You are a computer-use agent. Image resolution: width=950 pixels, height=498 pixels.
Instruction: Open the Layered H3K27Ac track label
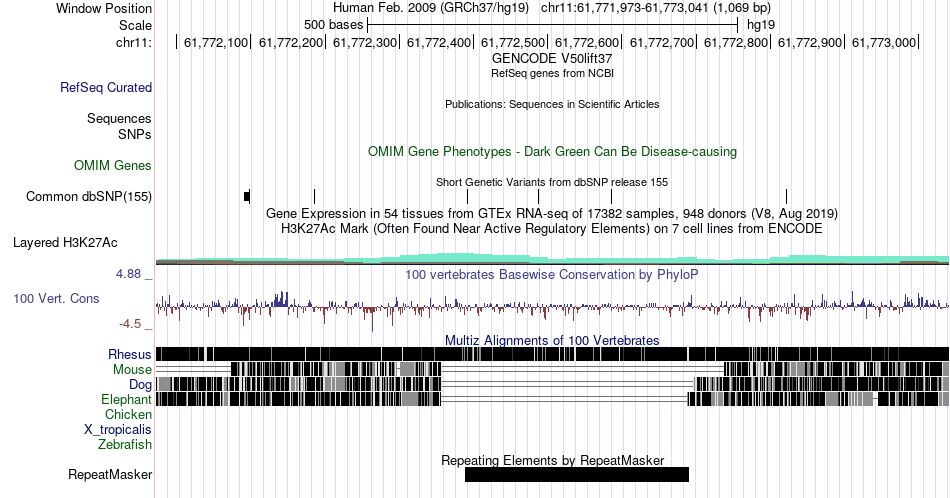(x=65, y=242)
